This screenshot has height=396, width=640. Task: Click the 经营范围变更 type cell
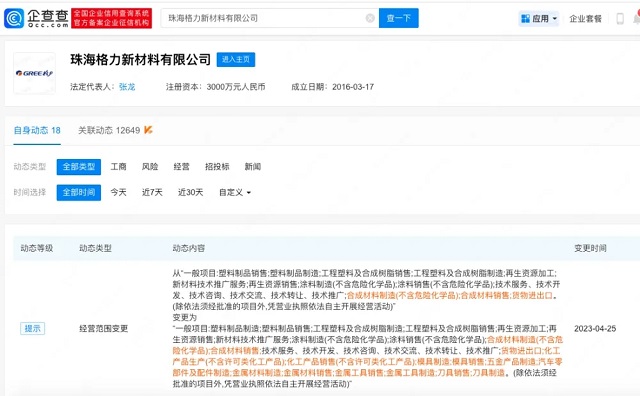click(x=104, y=328)
